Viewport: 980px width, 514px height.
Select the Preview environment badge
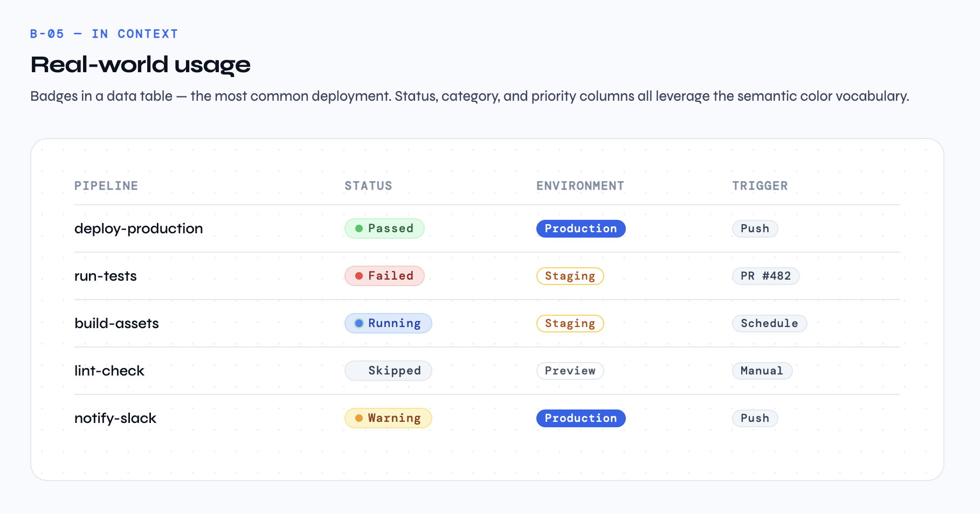[570, 371]
